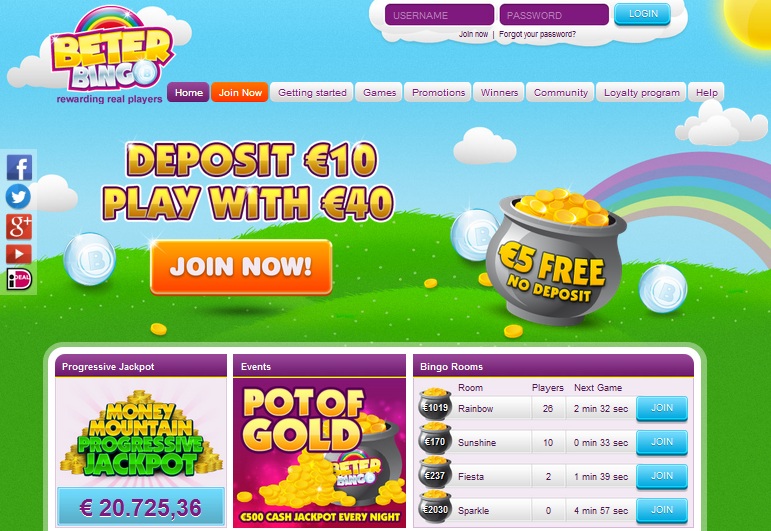Open the Twitter bird icon
Screen dimensions: 771x531
pyautogui.click(x=18, y=197)
